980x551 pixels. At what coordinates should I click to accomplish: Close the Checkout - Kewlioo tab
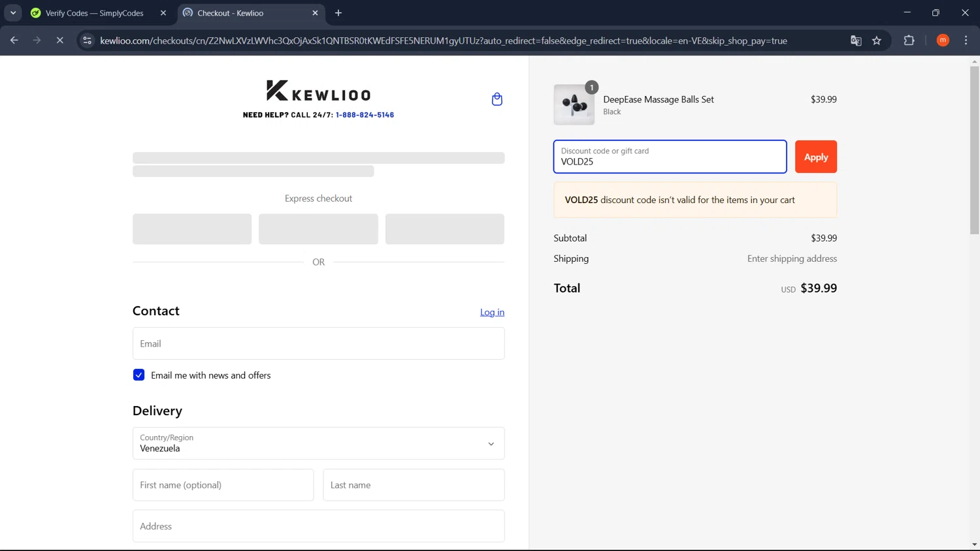pos(315,13)
